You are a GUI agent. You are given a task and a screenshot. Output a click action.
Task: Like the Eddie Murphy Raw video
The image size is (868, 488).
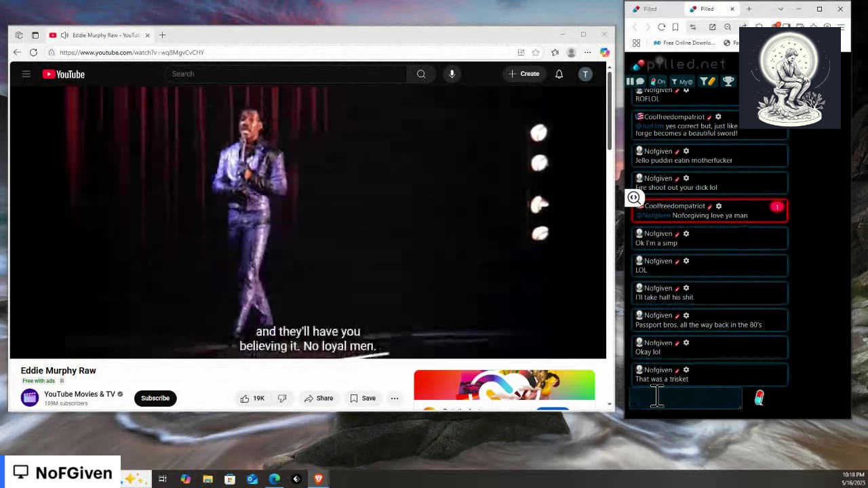(252, 399)
